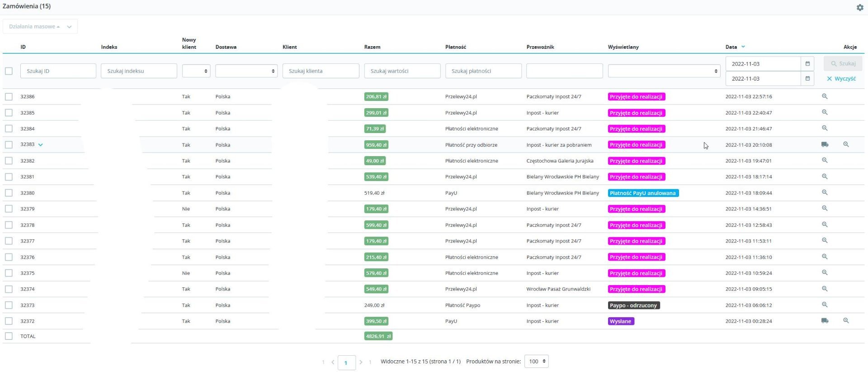
Task: View order 32386 with magnifier icon
Action: (825, 96)
